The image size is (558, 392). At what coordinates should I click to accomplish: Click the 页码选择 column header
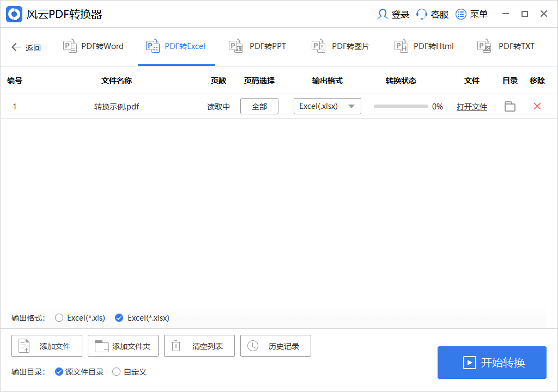[259, 81]
